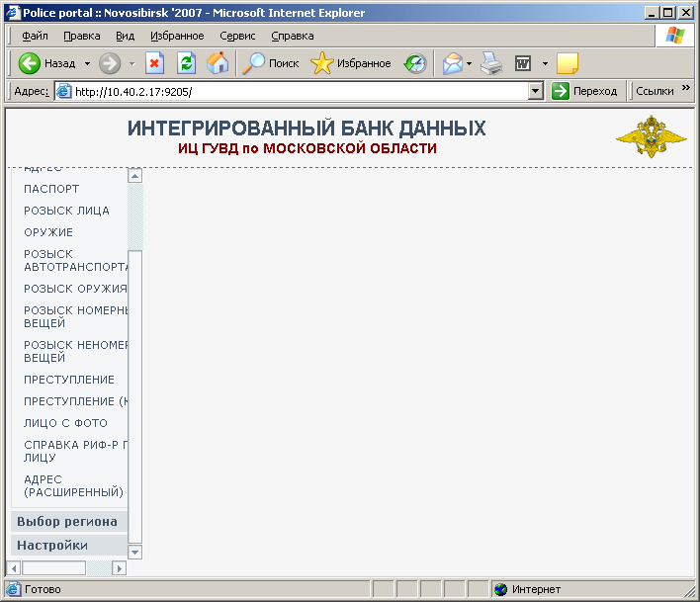Image resolution: width=700 pixels, height=602 pixels.
Task: Open History clock icon in toolbar
Action: point(415,64)
